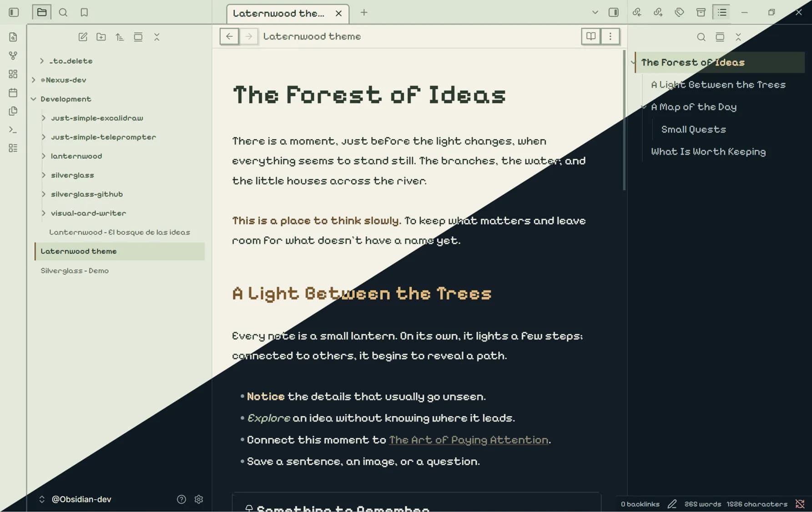Open graph view from ribbon
Viewport: 812px width, 512px height.
[x=13, y=56]
